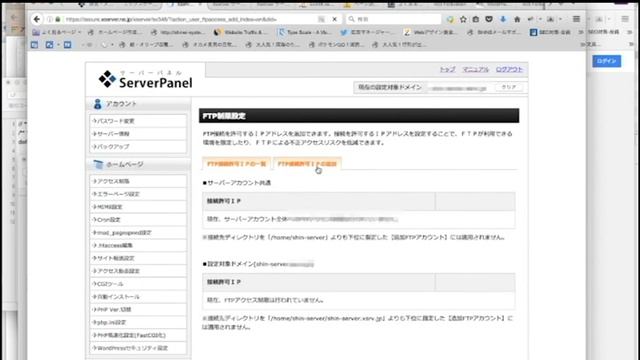Open the Website Traffic bookmark
This screenshot has width=640, height=360.
241,32
